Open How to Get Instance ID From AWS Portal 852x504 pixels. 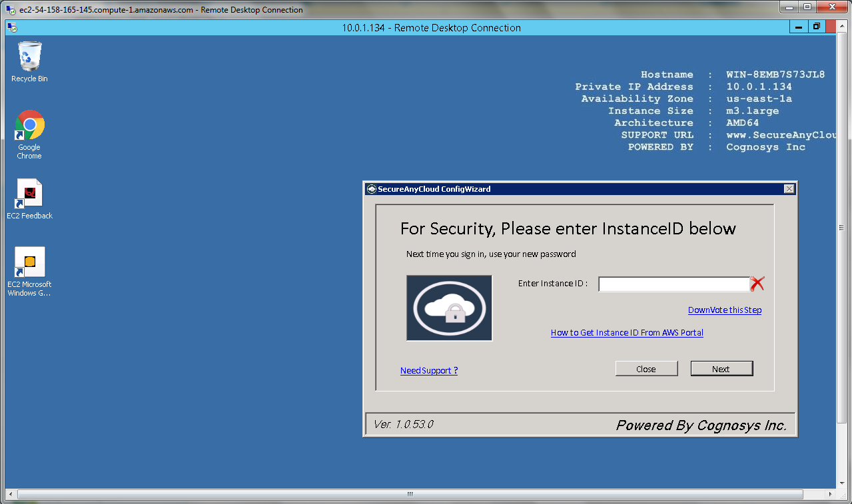tap(626, 333)
